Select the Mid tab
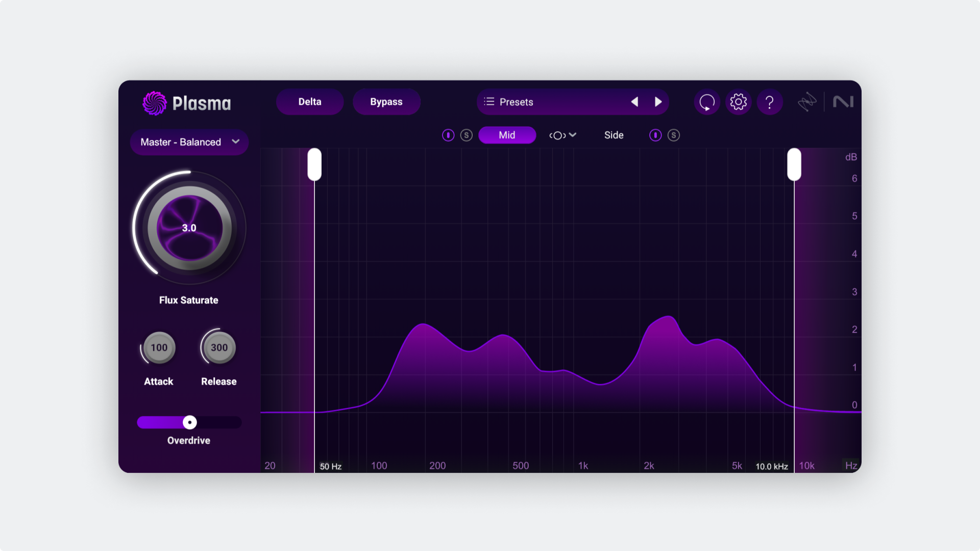This screenshot has height=551, width=980. coord(507,135)
